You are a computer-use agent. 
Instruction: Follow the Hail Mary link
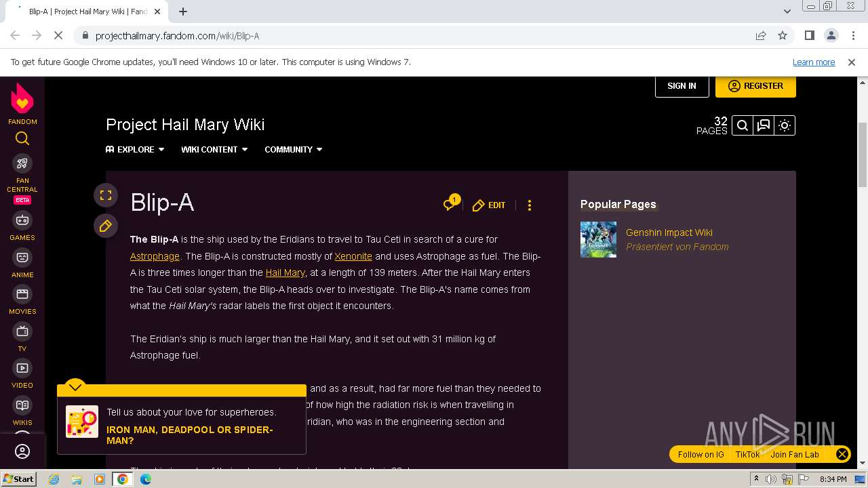pos(285,272)
